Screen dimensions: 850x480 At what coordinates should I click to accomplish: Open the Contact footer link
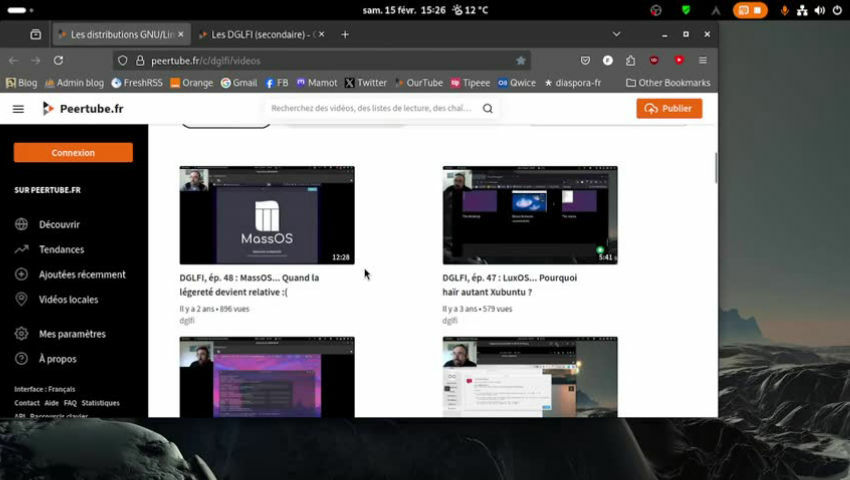point(27,403)
